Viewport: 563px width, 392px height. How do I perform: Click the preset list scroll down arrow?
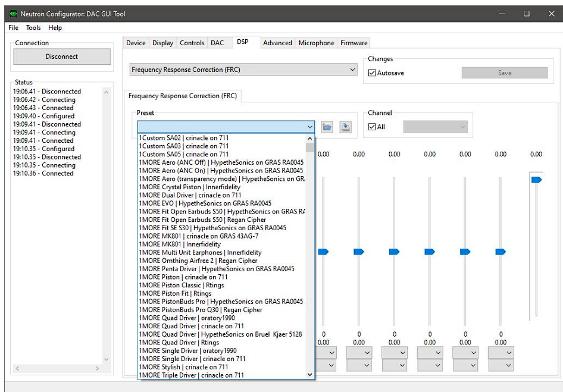pyautogui.click(x=310, y=375)
